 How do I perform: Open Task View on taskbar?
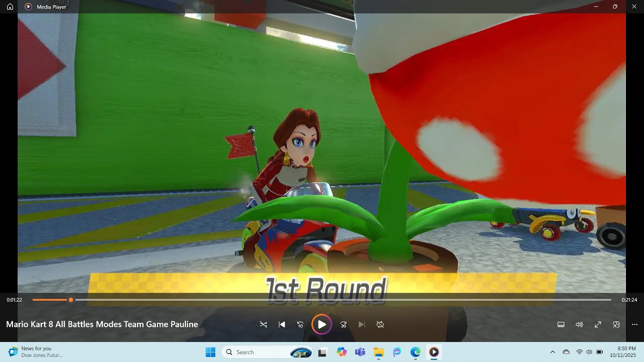(323, 352)
